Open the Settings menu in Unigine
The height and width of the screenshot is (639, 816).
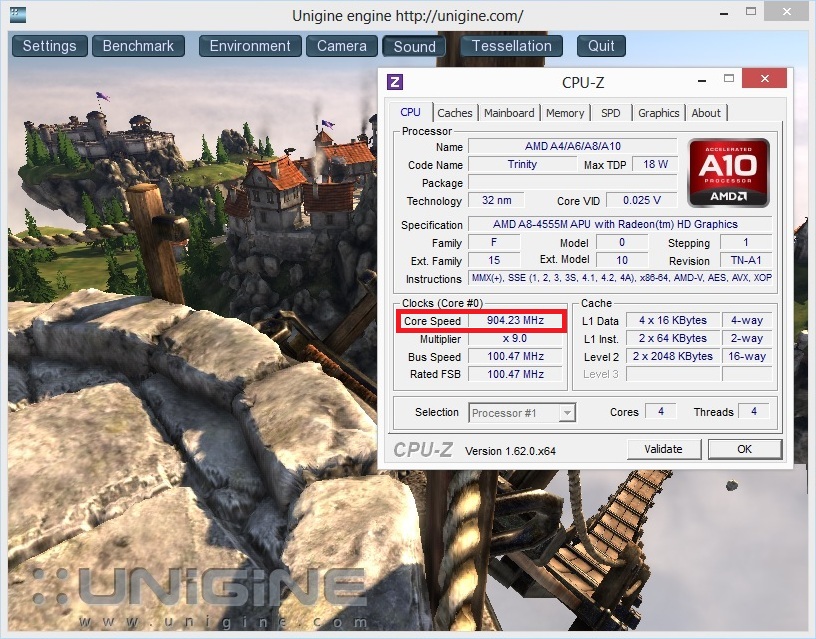[49, 46]
